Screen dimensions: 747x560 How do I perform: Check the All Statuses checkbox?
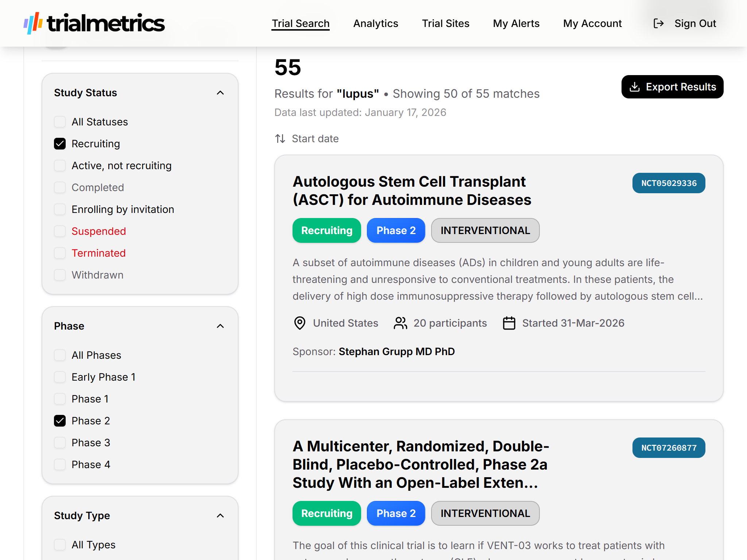60,122
